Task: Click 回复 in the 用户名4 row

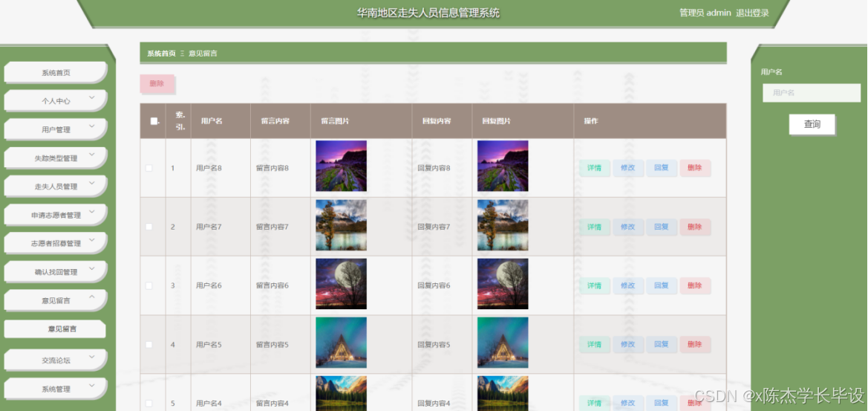Action: 662,404
